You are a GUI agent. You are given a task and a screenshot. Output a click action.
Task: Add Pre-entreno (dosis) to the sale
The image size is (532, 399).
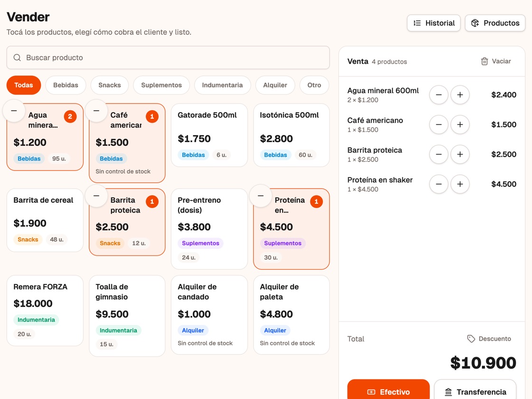(209, 229)
